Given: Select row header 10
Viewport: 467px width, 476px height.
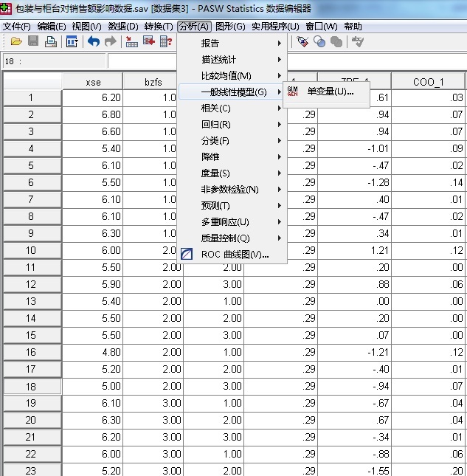Looking at the screenshot, I should pos(32,250).
